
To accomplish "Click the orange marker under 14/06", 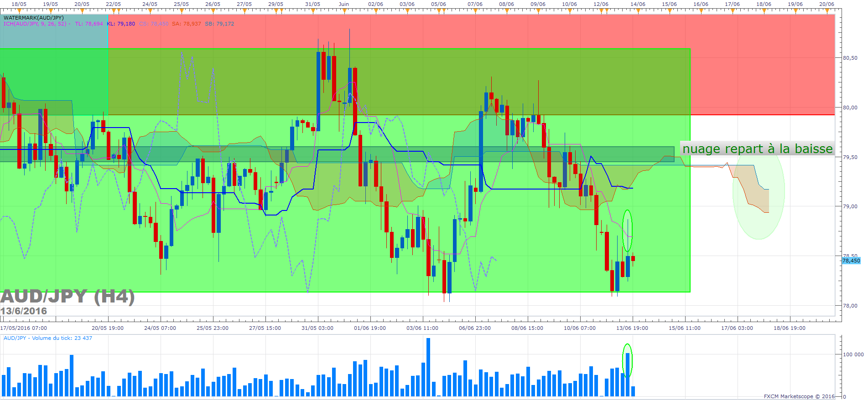I will click(638, 10).
